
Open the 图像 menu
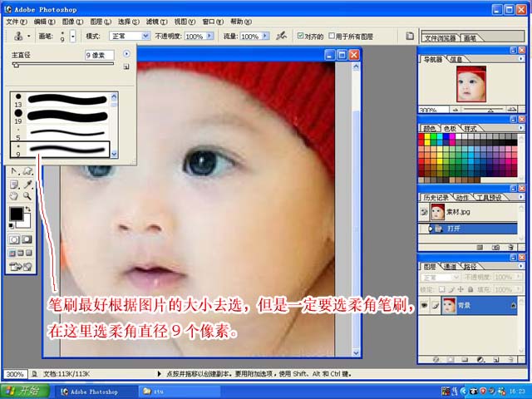pyautogui.click(x=72, y=22)
